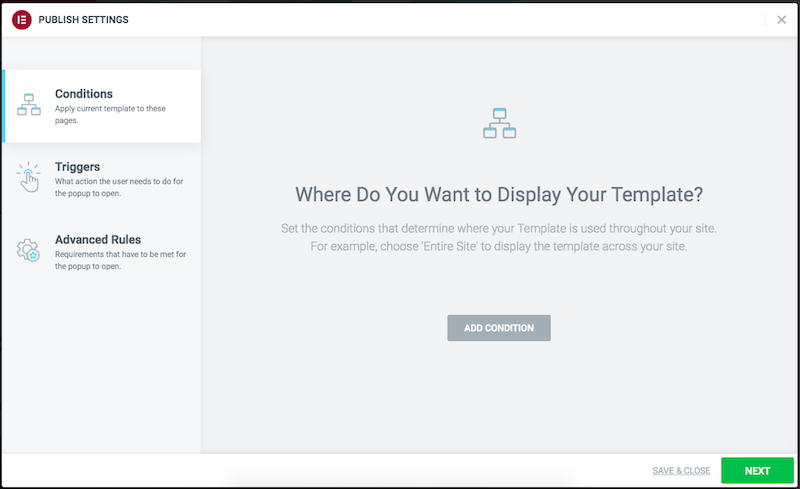Click the Triggers hand-tap icon
Screen dimensions: 800x489
(29, 177)
